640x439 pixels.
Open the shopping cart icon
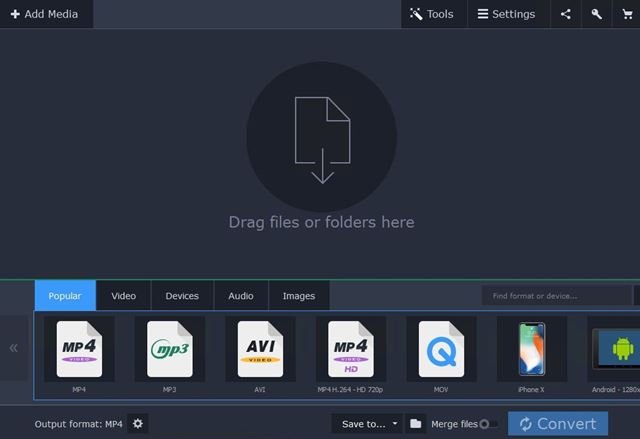625,14
